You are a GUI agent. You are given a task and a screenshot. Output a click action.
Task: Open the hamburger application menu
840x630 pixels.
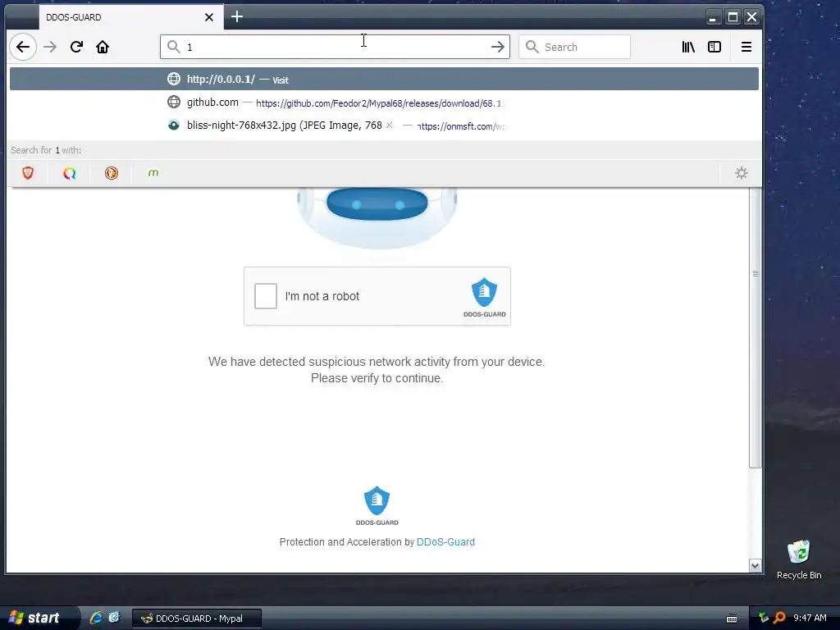click(746, 47)
